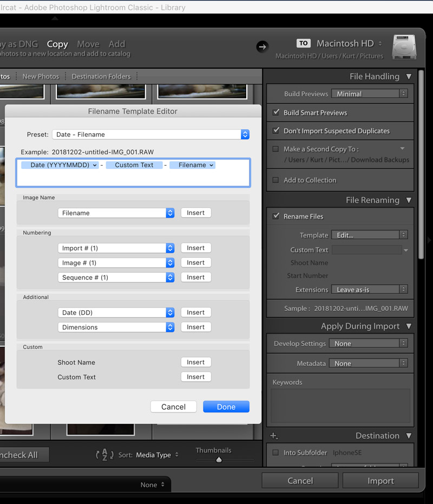Click the Custom Text input field
The image size is (433, 504).
coord(367,250)
